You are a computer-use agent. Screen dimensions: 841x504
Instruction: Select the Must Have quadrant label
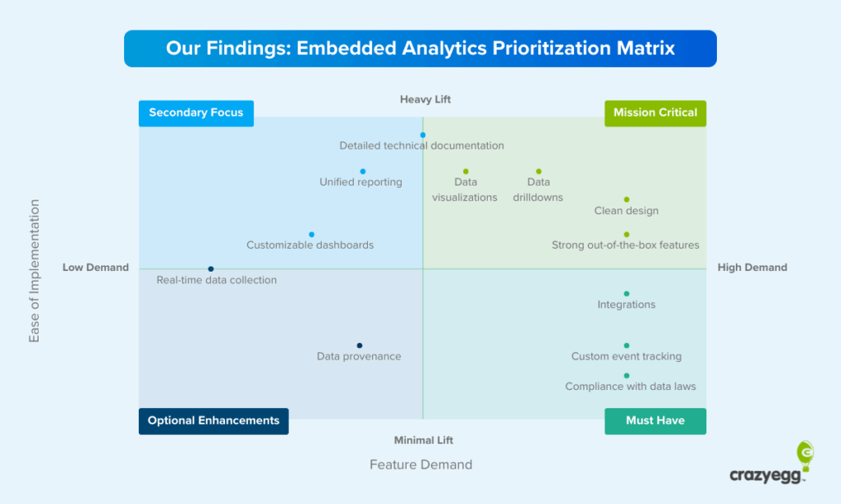point(655,421)
